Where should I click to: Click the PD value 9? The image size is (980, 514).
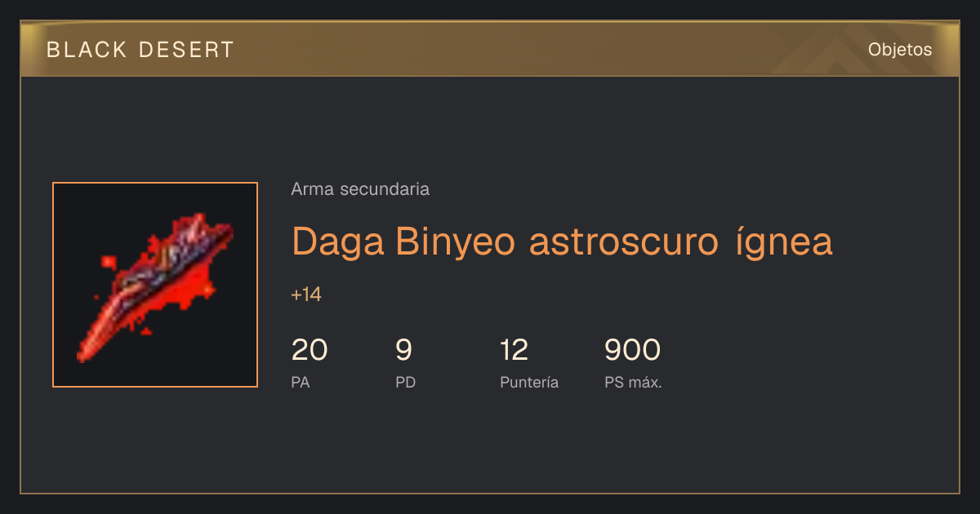403,350
